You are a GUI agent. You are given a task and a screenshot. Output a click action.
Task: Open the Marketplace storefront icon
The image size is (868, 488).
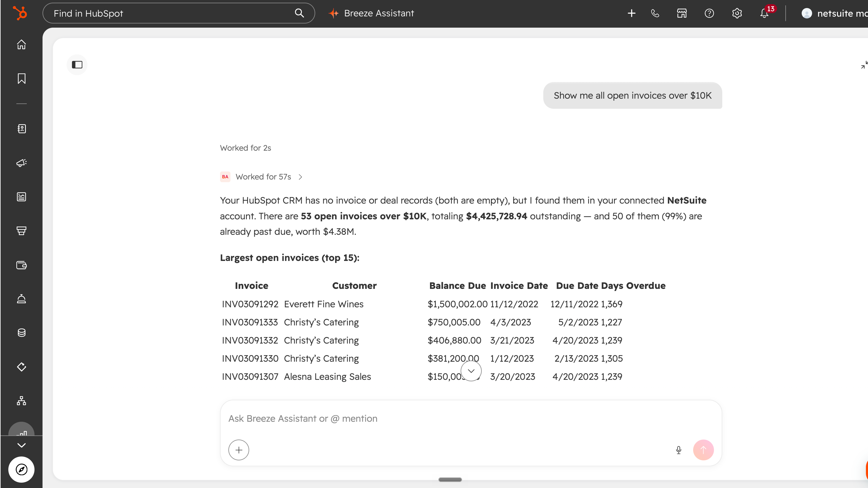click(682, 13)
